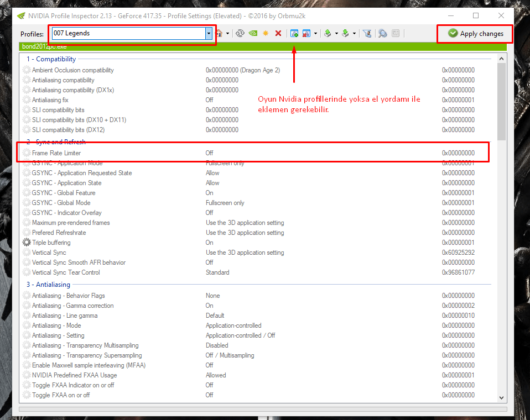Restore current profile using the home icon
530x420 pixels.
coord(220,33)
